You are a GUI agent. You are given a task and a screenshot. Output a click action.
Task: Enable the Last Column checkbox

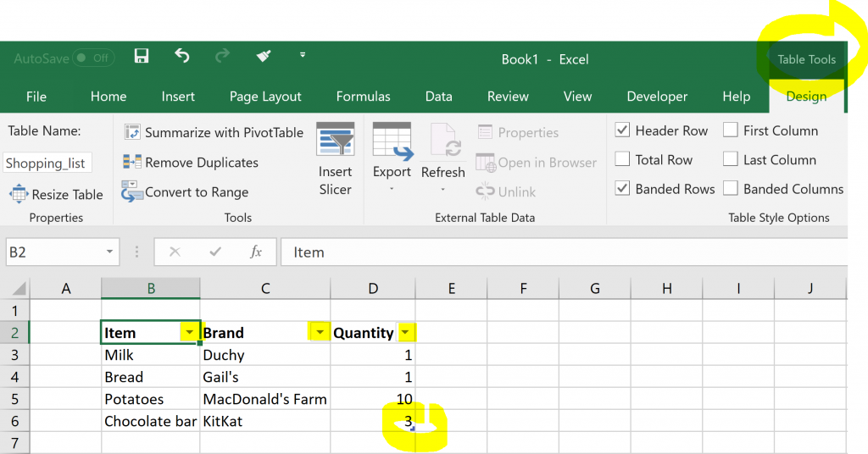[730, 159]
